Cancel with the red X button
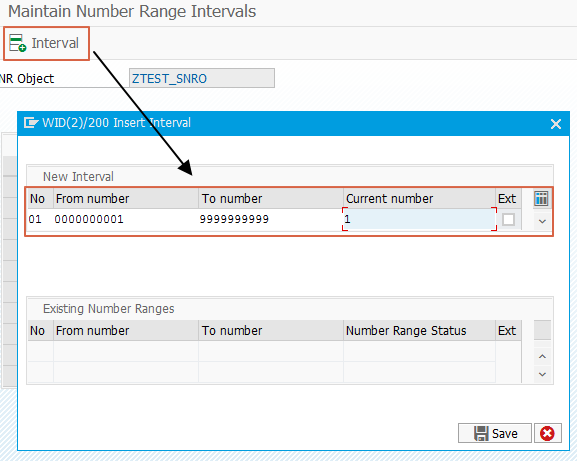Image resolution: width=577 pixels, height=461 pixels. tap(548, 433)
